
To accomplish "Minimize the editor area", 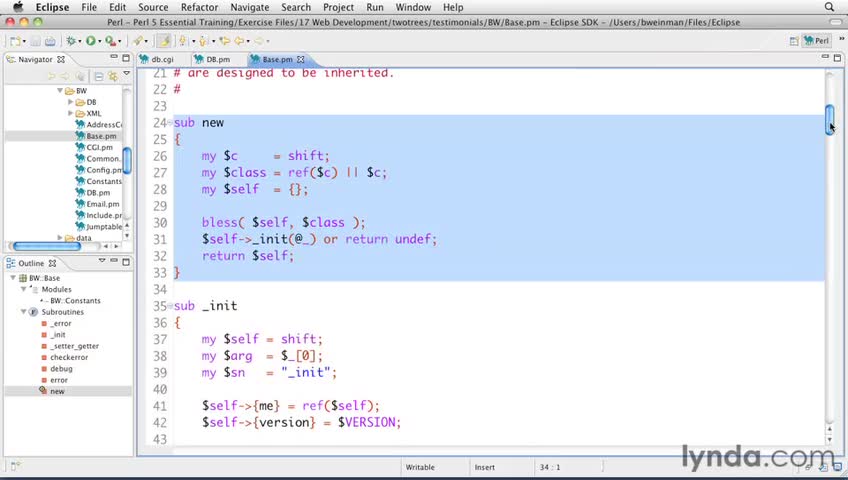I will point(825,56).
